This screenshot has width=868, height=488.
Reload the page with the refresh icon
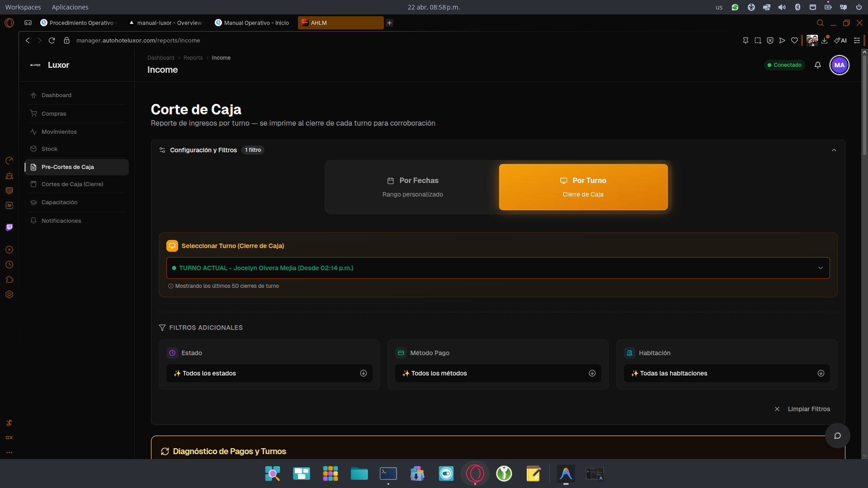point(52,40)
